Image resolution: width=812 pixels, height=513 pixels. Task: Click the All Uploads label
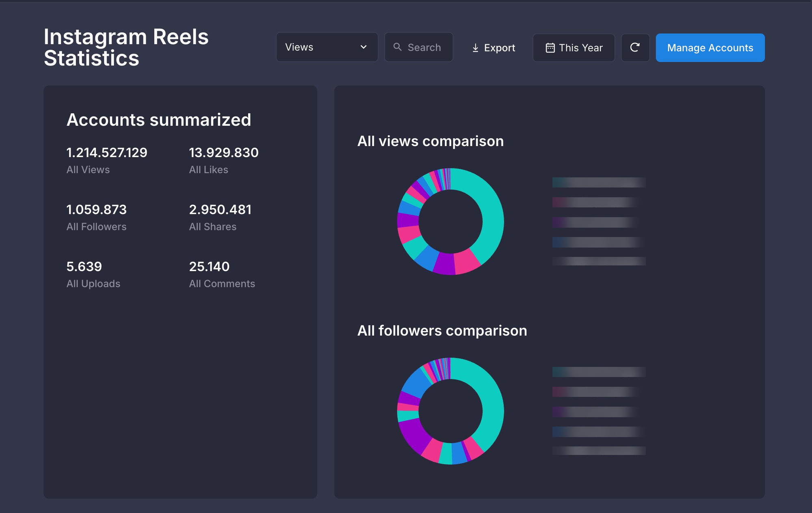pyautogui.click(x=93, y=284)
